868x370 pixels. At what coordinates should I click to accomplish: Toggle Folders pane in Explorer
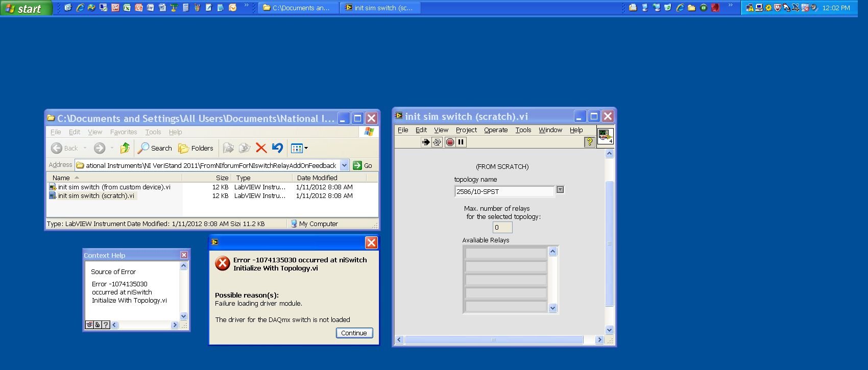click(x=196, y=148)
